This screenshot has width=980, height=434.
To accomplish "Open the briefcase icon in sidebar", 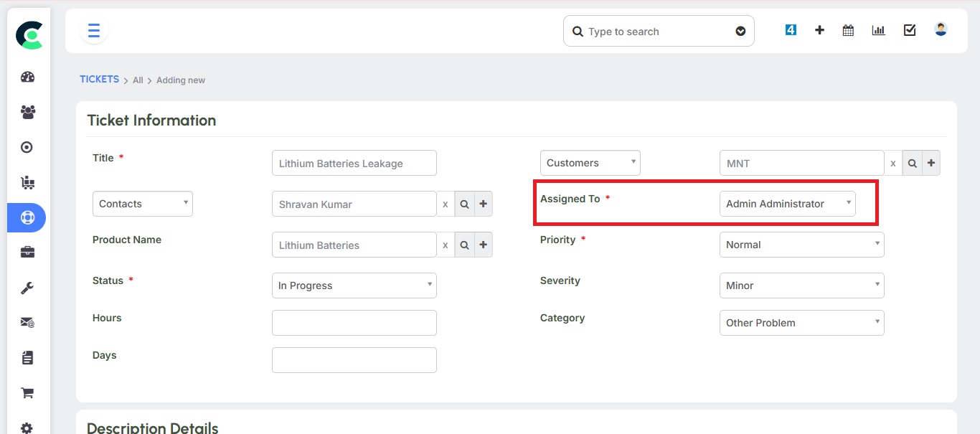I will coord(27,253).
